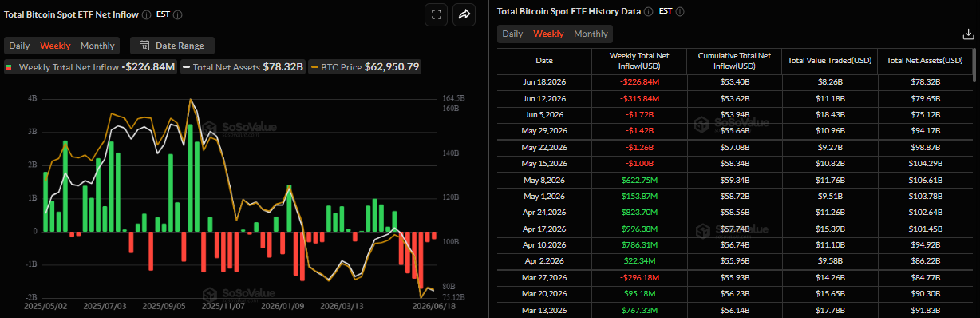This screenshot has width=980, height=318.
Task: Click the -$1.00B inflow cell
Action: [638, 164]
